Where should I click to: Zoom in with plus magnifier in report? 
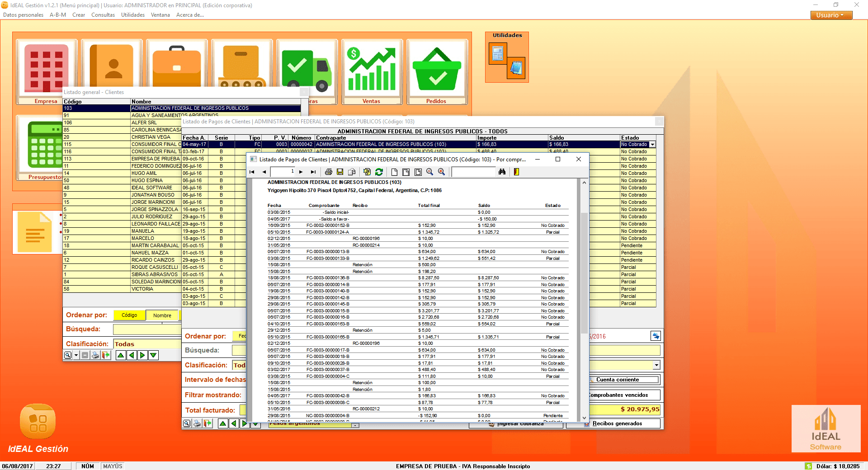[x=442, y=172]
